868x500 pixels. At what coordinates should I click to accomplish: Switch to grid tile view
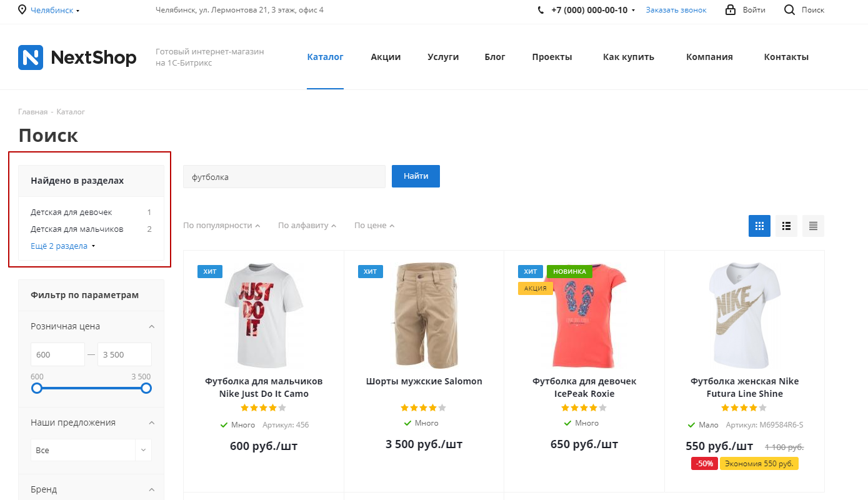point(759,226)
